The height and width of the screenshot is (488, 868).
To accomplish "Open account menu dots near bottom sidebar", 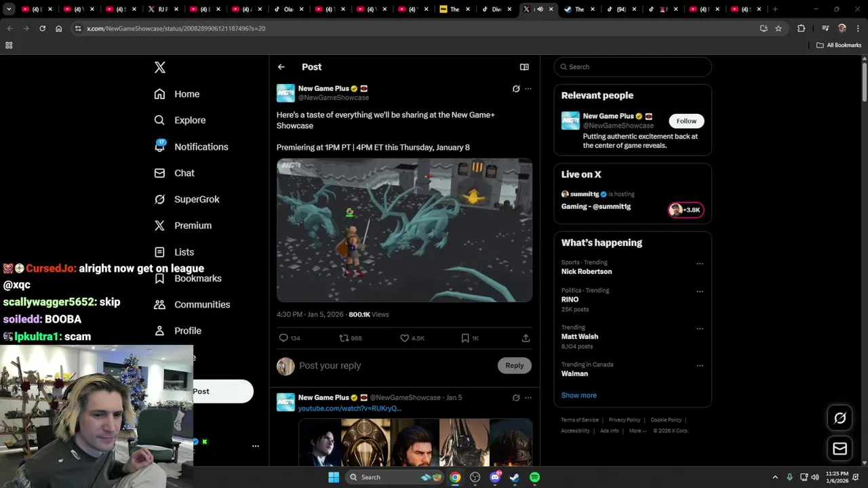I will (x=256, y=446).
